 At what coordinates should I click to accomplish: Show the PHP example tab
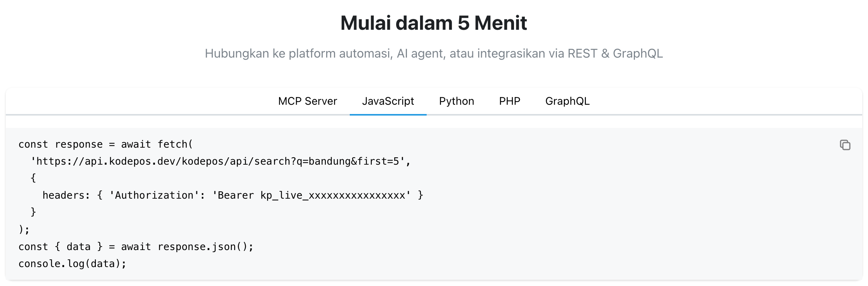pos(509,101)
